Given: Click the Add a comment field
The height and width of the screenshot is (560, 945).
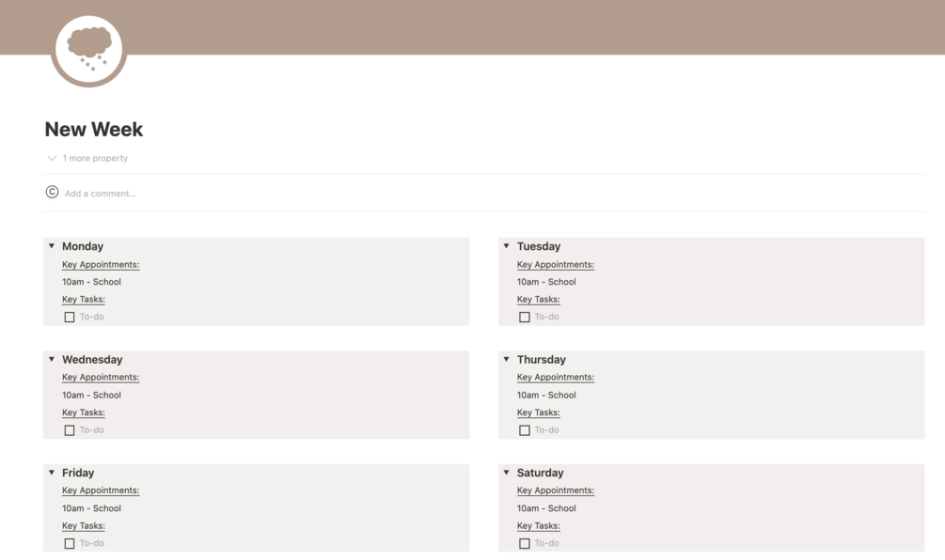Looking at the screenshot, I should click(100, 194).
